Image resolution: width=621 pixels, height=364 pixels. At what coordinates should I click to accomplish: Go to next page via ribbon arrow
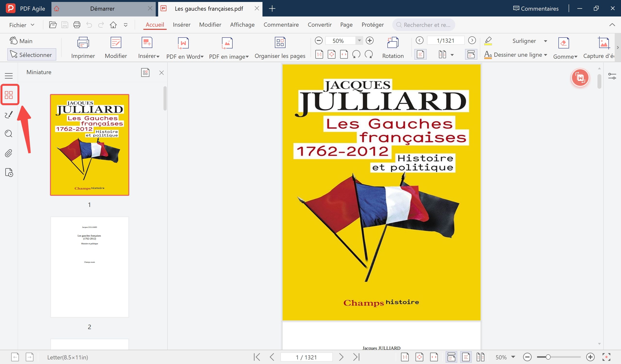click(x=472, y=40)
